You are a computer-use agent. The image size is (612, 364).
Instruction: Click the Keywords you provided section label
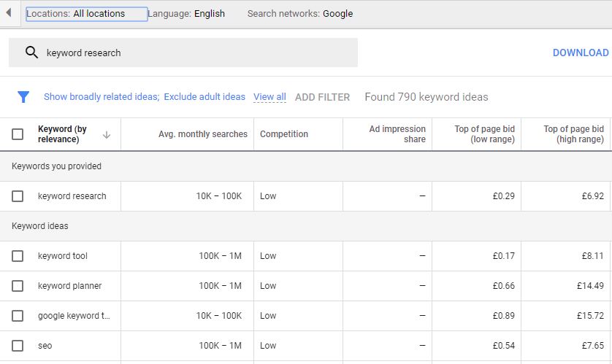coord(56,166)
